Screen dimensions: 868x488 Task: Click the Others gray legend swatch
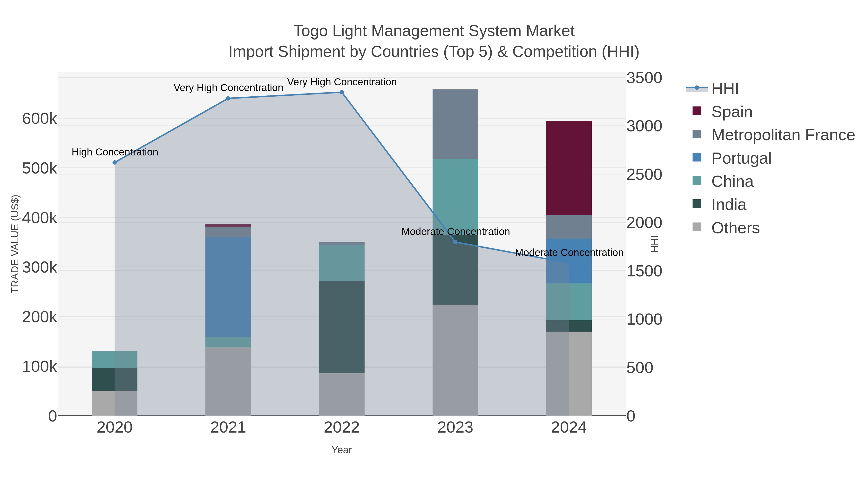[697, 227]
